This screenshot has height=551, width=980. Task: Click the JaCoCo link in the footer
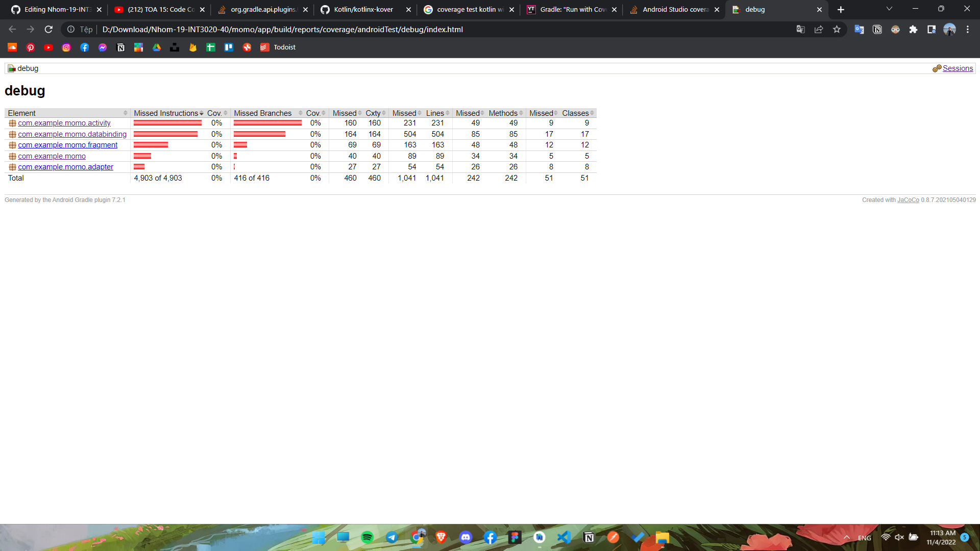click(908, 200)
